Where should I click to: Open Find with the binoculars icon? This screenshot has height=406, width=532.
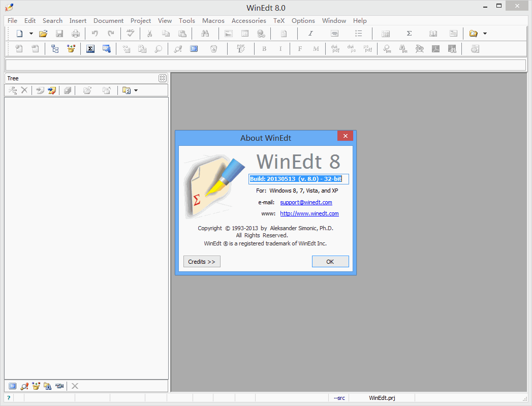coord(205,34)
